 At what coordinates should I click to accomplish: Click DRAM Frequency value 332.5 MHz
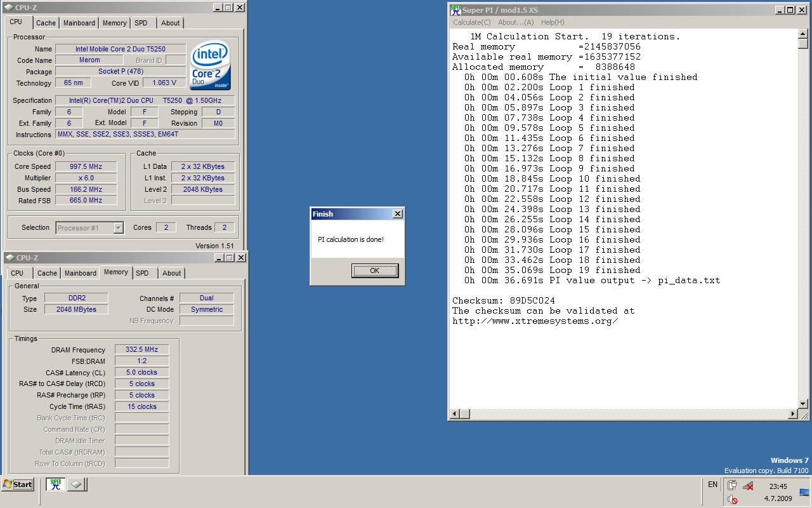[x=142, y=349]
